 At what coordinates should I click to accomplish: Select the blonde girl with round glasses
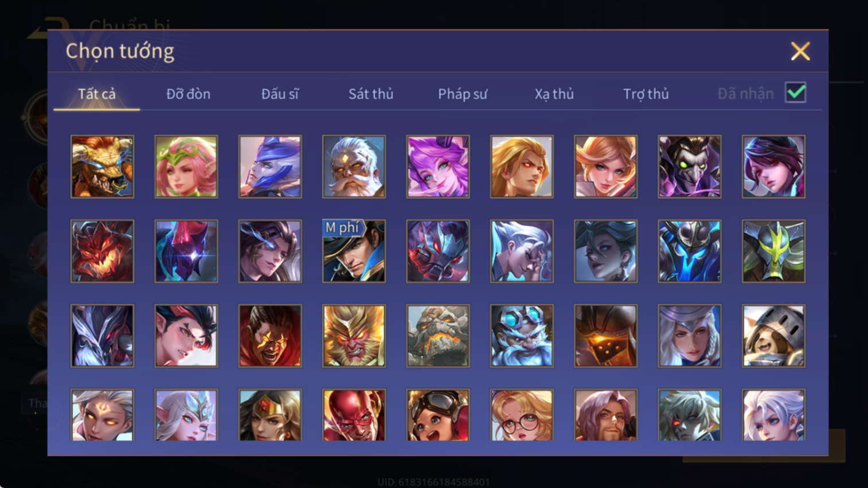(x=522, y=415)
